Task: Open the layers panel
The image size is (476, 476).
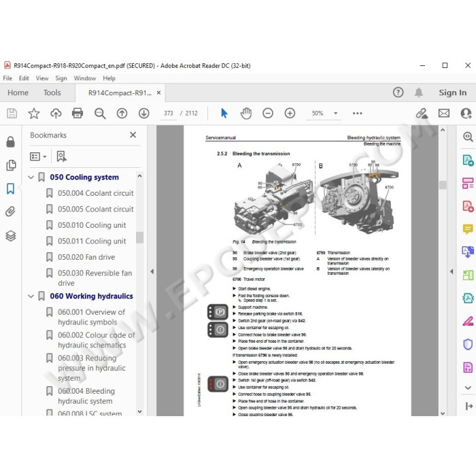Action: [11, 235]
